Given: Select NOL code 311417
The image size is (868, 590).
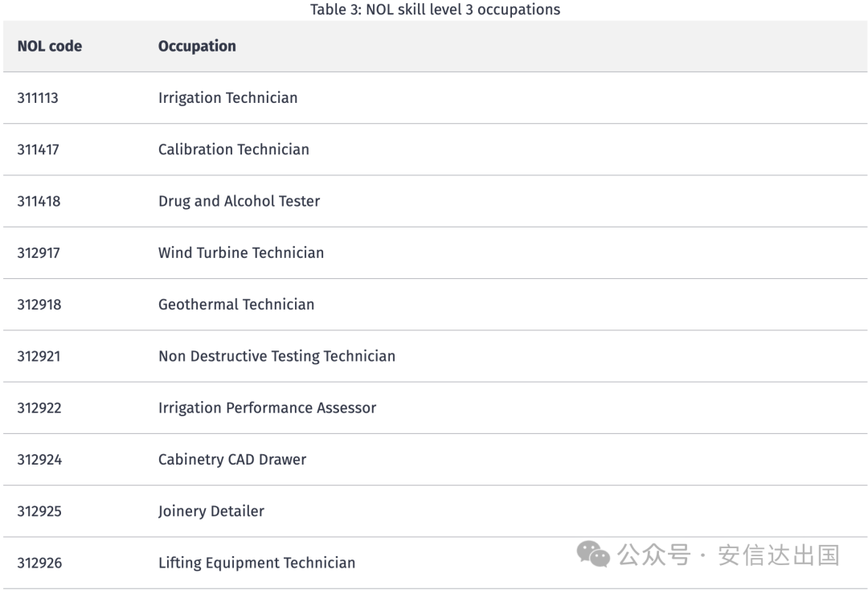Looking at the screenshot, I should (38, 150).
